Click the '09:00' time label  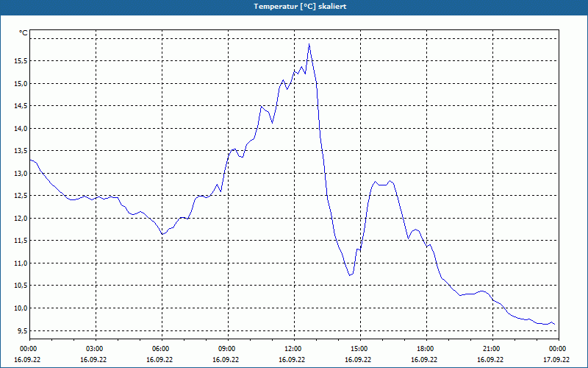tap(228, 349)
